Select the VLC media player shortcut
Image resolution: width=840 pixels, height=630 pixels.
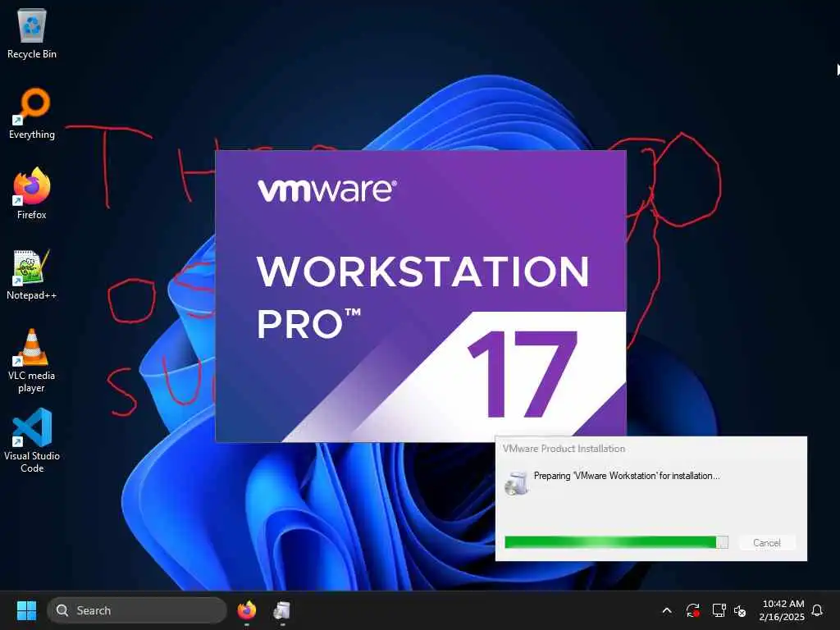click(32, 361)
